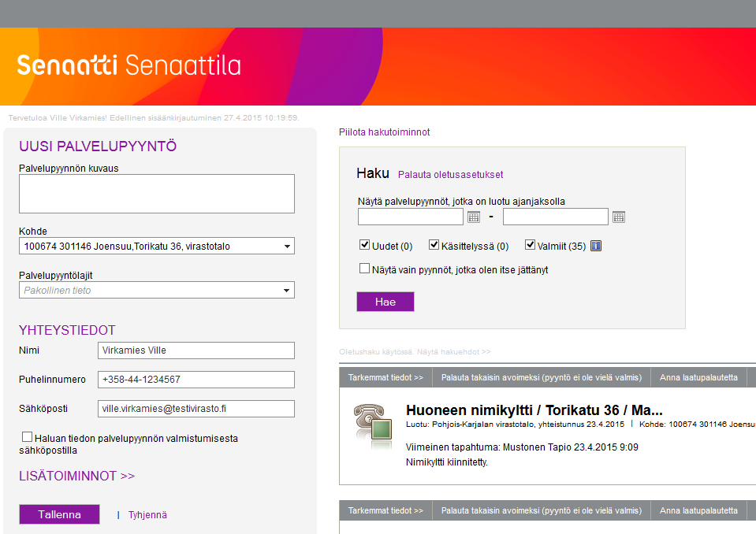Click the Senaatti Senaattila logo
Viewport: 756px width, 534px height.
[128, 65]
